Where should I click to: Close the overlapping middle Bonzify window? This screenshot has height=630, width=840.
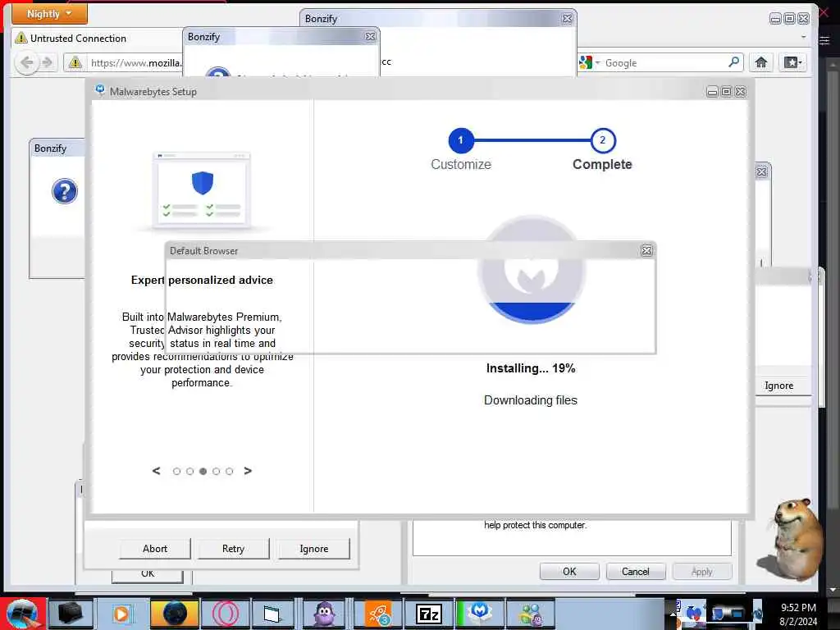click(x=370, y=36)
